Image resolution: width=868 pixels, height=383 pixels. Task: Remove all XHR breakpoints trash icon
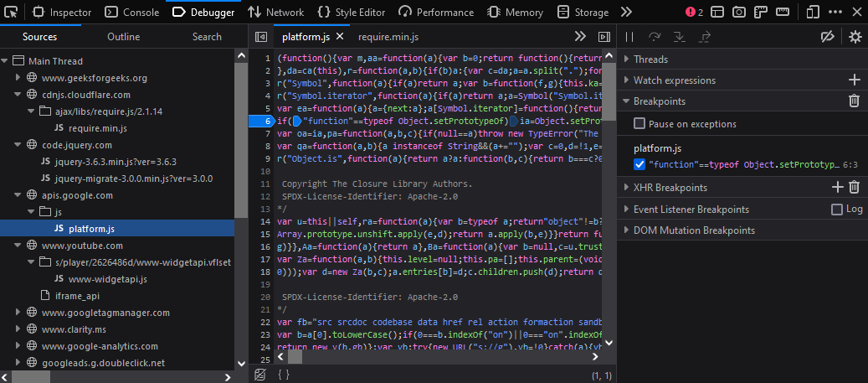pos(854,188)
